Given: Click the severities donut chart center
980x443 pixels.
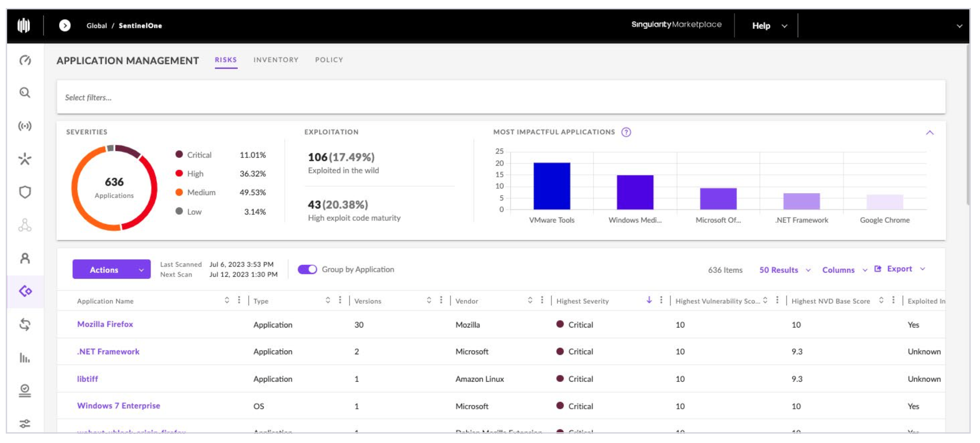Looking at the screenshot, I should tap(114, 188).
